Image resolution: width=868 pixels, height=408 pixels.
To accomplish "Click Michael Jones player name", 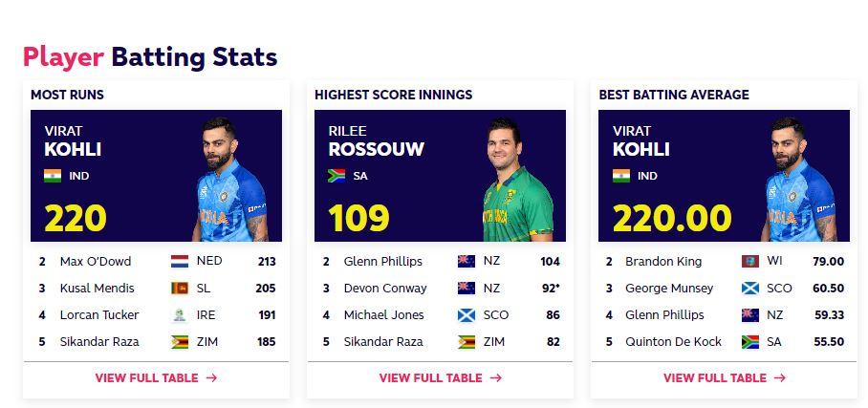I will [384, 314].
